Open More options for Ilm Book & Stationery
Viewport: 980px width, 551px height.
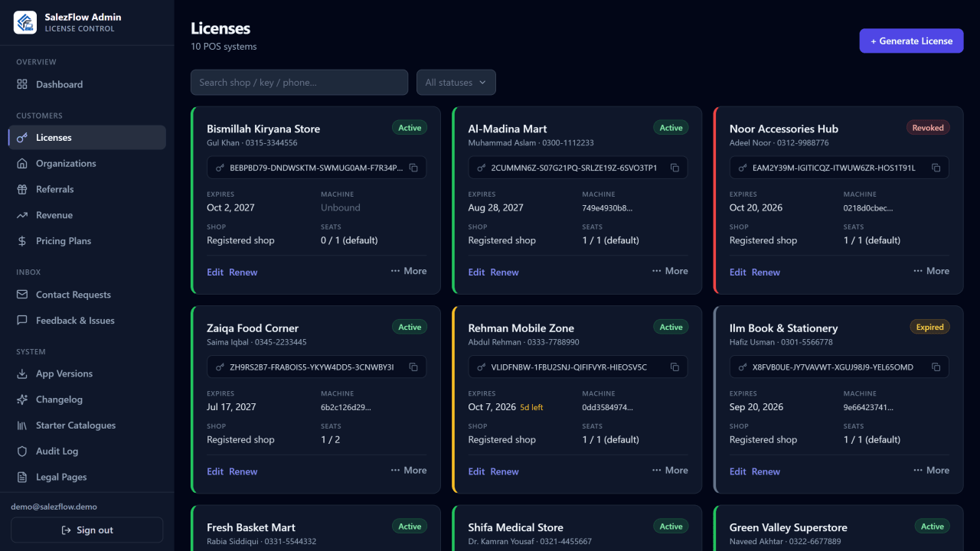pyautogui.click(x=931, y=471)
